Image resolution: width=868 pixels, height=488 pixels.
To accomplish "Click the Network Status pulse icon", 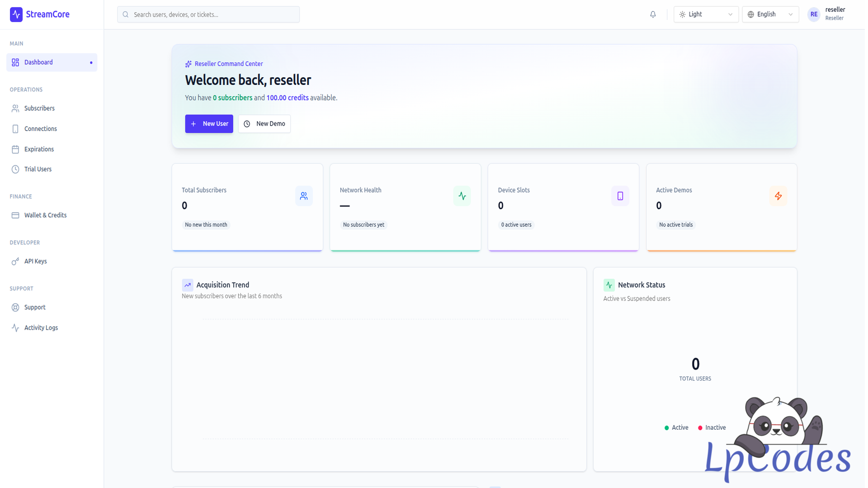I will tap(609, 285).
